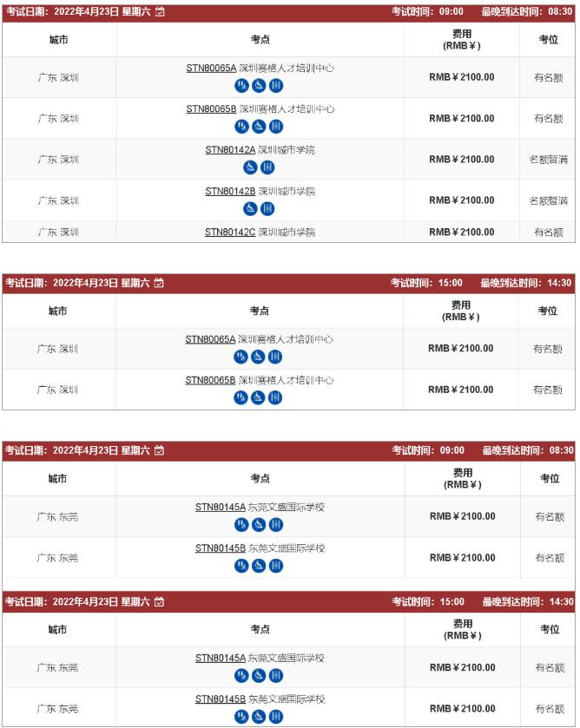Click calendar icon in Dongguan 09:00 date header
The width and height of the screenshot is (580, 728).
160,450
